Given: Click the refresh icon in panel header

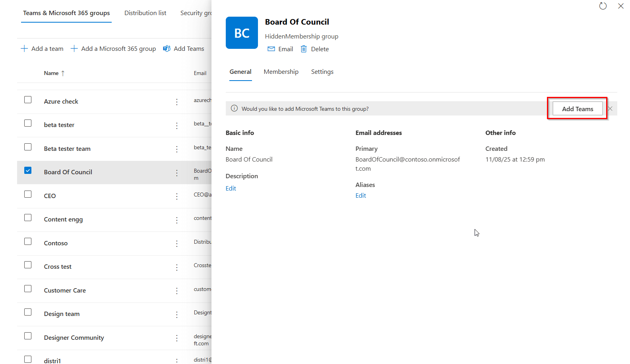Looking at the screenshot, I should click(x=603, y=6).
